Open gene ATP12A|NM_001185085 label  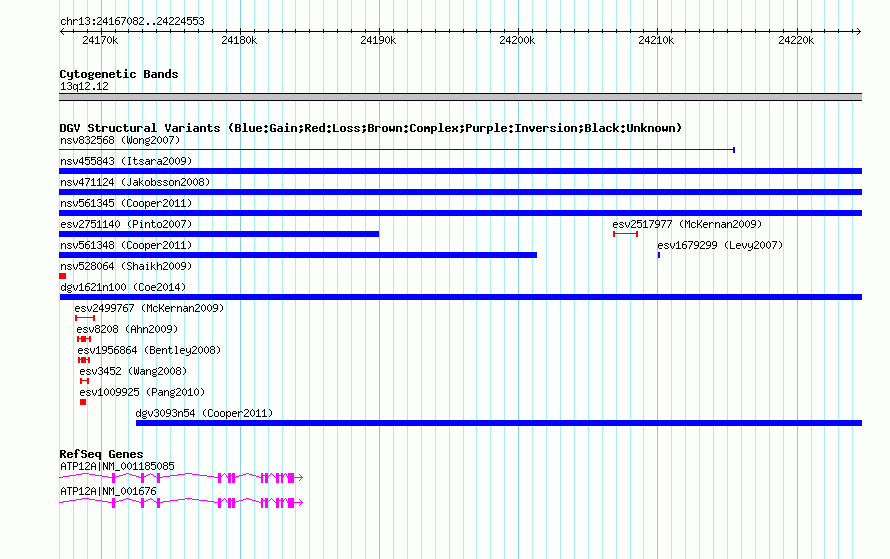117,466
